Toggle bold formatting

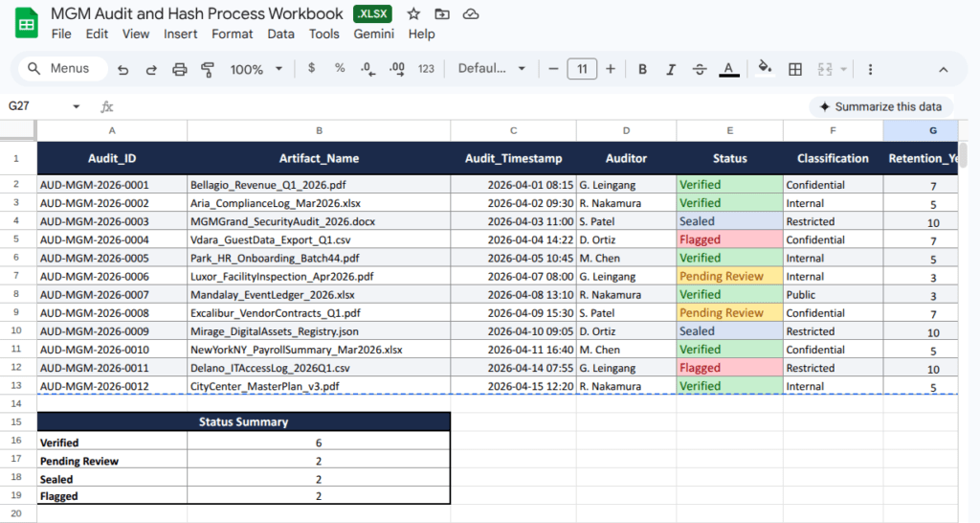pyautogui.click(x=642, y=69)
